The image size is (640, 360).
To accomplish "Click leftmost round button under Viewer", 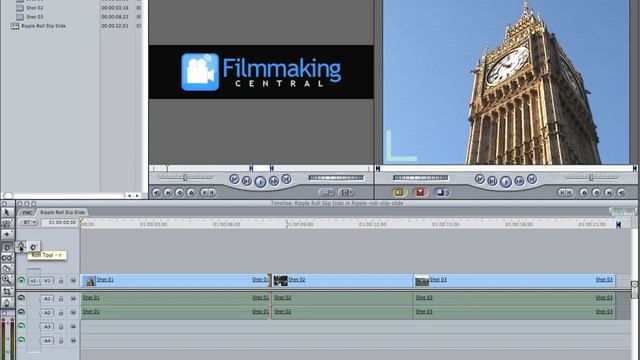I will pos(156,193).
